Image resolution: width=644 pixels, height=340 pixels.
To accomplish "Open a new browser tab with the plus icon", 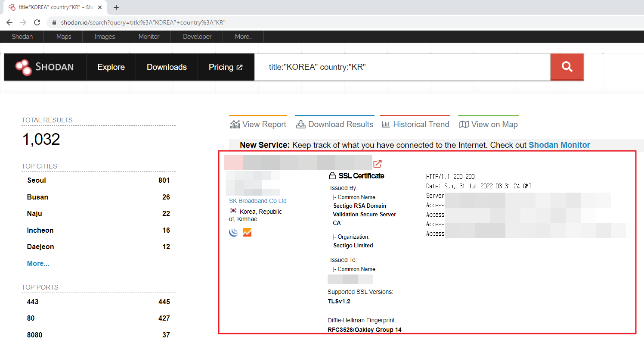I will [x=116, y=7].
